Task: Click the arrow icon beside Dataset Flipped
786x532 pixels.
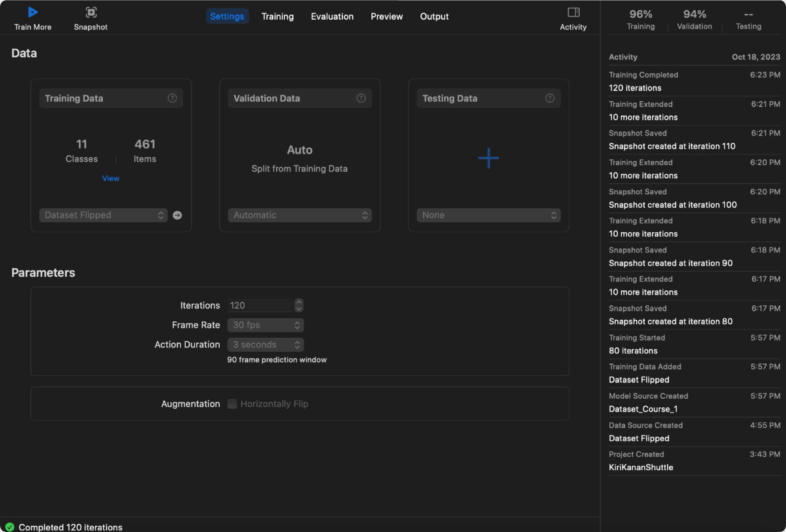Action: tap(177, 215)
